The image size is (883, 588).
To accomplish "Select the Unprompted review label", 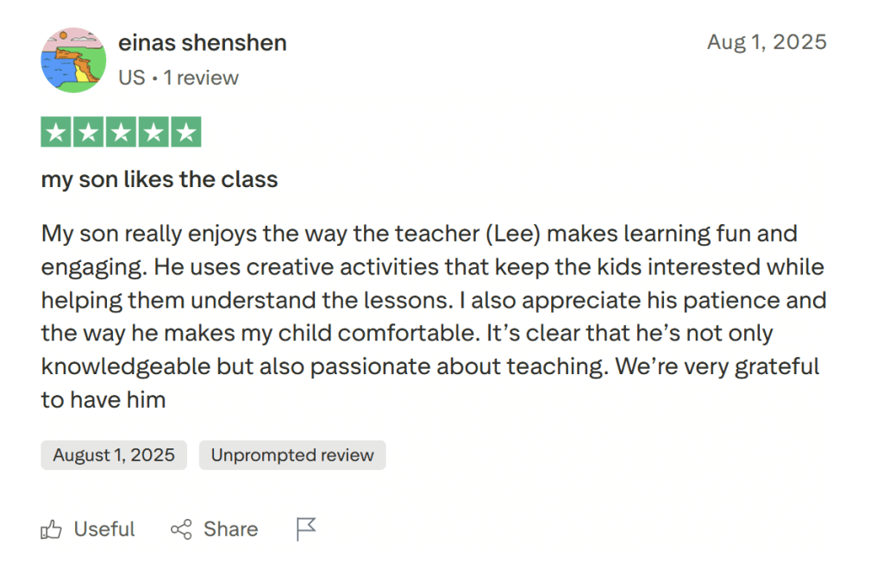I will (x=292, y=454).
